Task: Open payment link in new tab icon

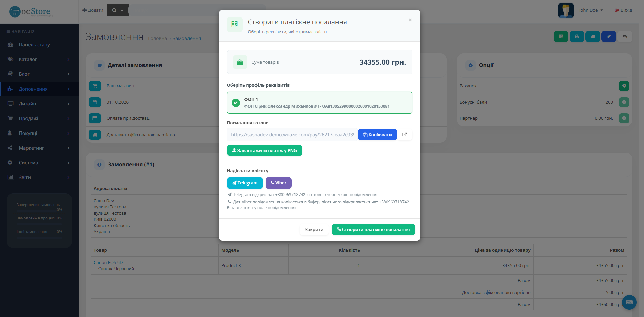Action: [405, 135]
